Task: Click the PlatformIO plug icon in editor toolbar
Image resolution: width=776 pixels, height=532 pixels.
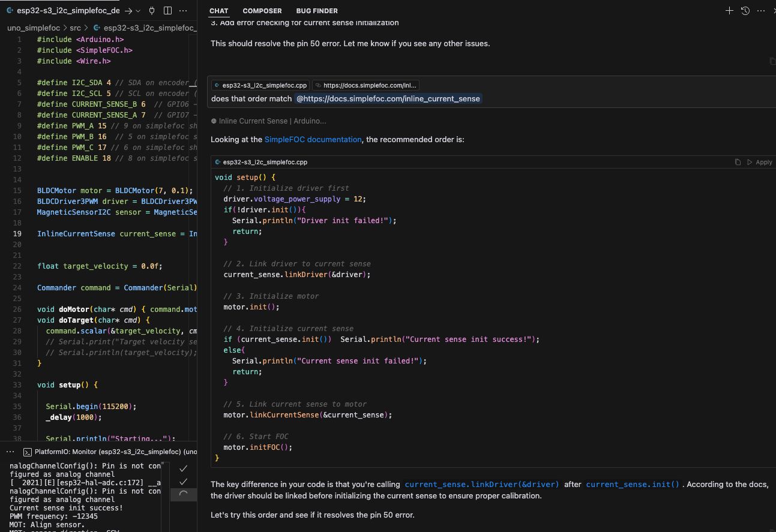Action: pyautogui.click(x=152, y=11)
